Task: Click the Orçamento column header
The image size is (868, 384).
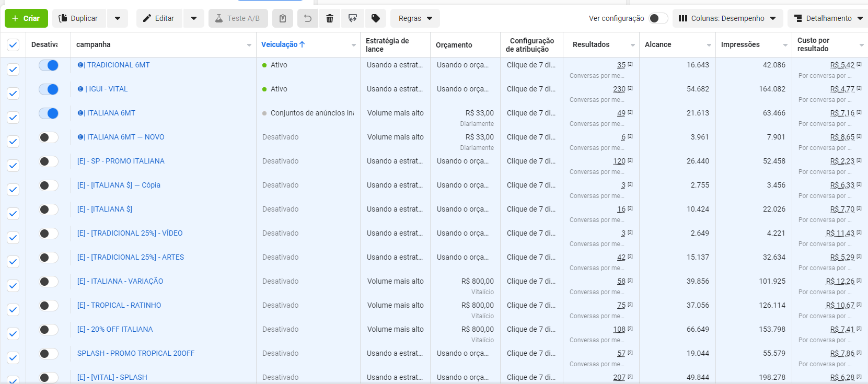Action: tap(454, 45)
